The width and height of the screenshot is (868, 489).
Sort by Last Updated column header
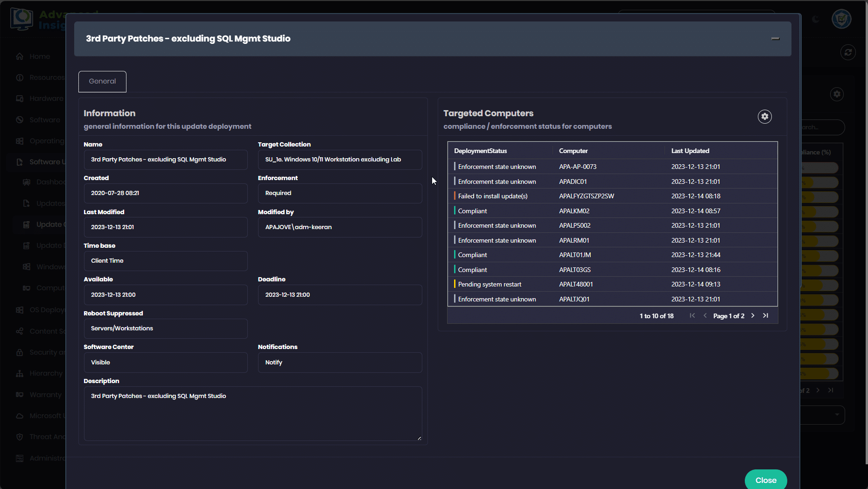coord(690,151)
